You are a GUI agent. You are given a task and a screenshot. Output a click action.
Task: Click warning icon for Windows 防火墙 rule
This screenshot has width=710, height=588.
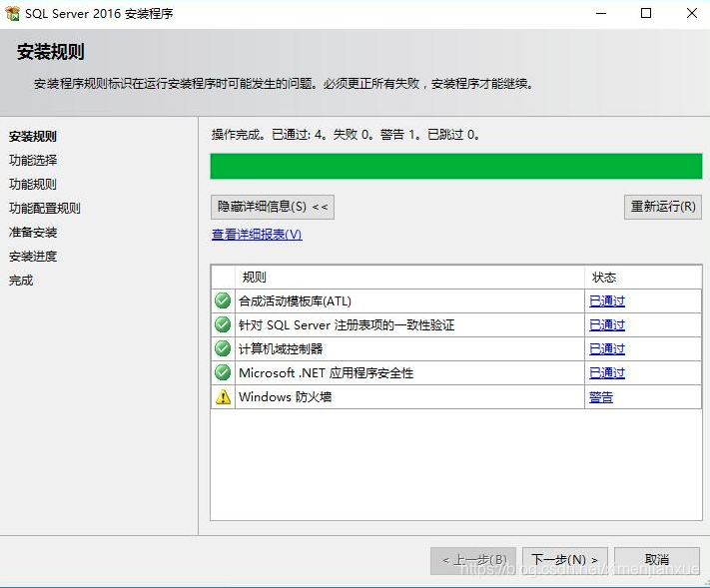point(223,397)
